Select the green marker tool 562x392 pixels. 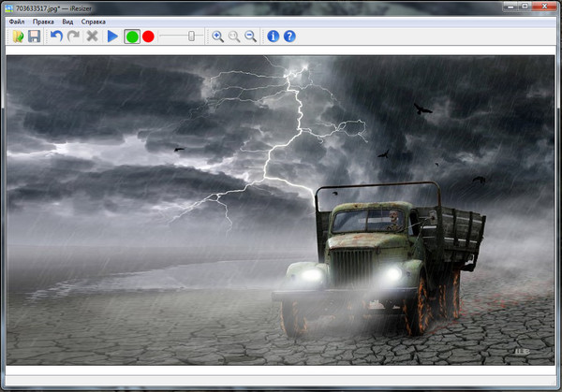132,36
